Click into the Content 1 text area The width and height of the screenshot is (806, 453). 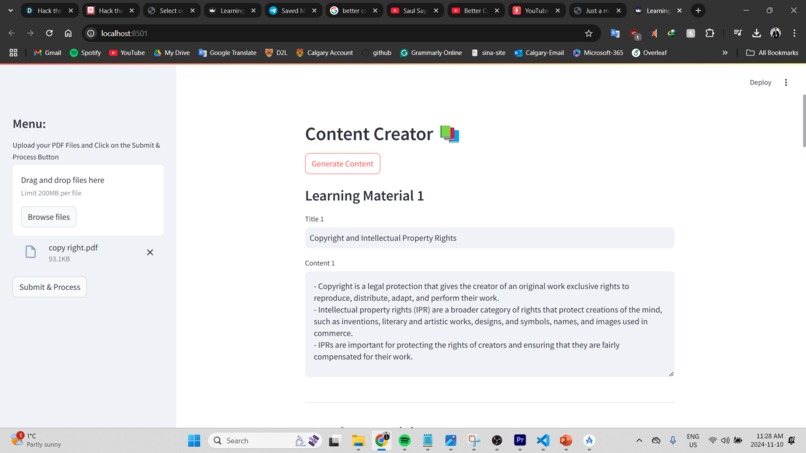click(489, 324)
